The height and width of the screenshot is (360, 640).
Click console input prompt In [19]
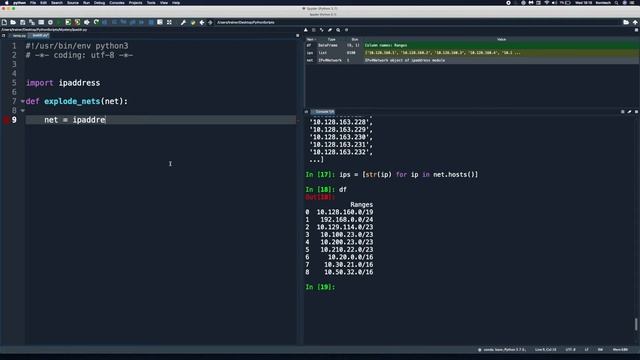click(x=320, y=287)
